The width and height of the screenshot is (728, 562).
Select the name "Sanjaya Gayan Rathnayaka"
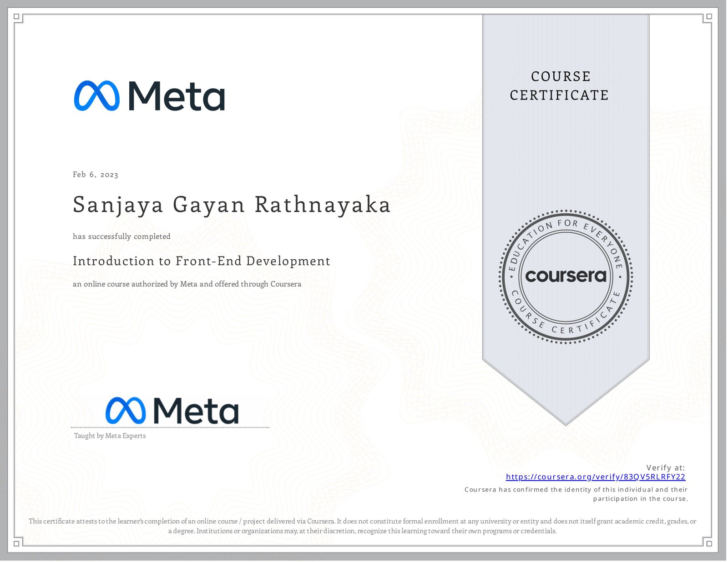[232, 205]
